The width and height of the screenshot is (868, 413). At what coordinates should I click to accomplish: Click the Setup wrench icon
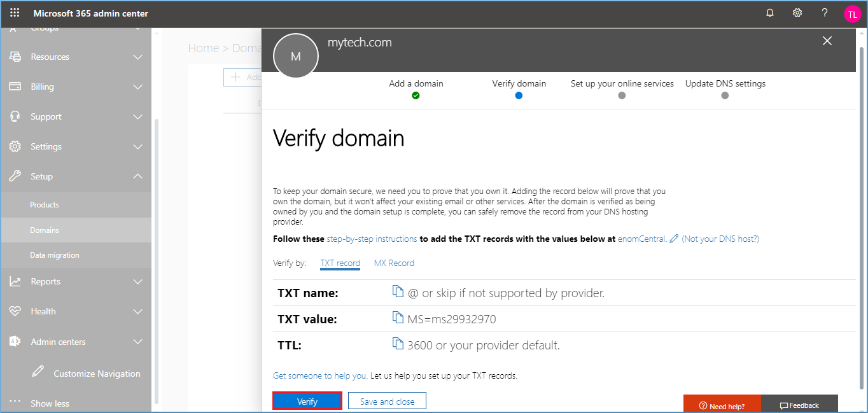15,176
